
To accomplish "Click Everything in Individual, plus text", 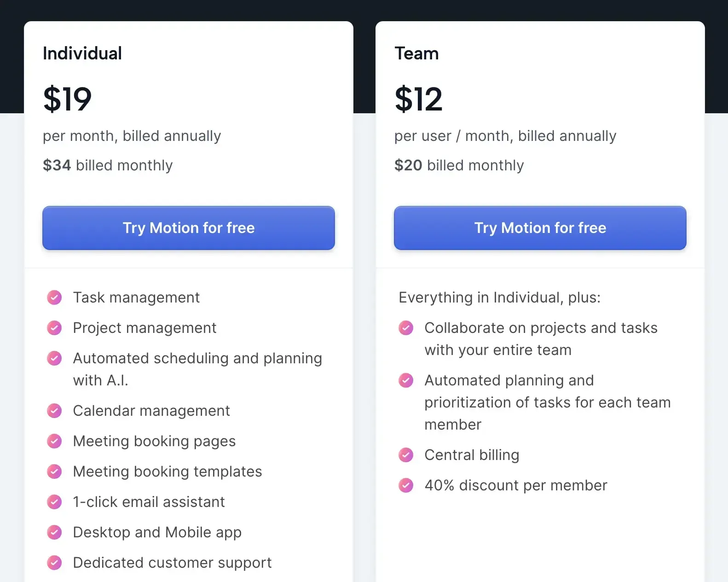I will click(x=499, y=297).
